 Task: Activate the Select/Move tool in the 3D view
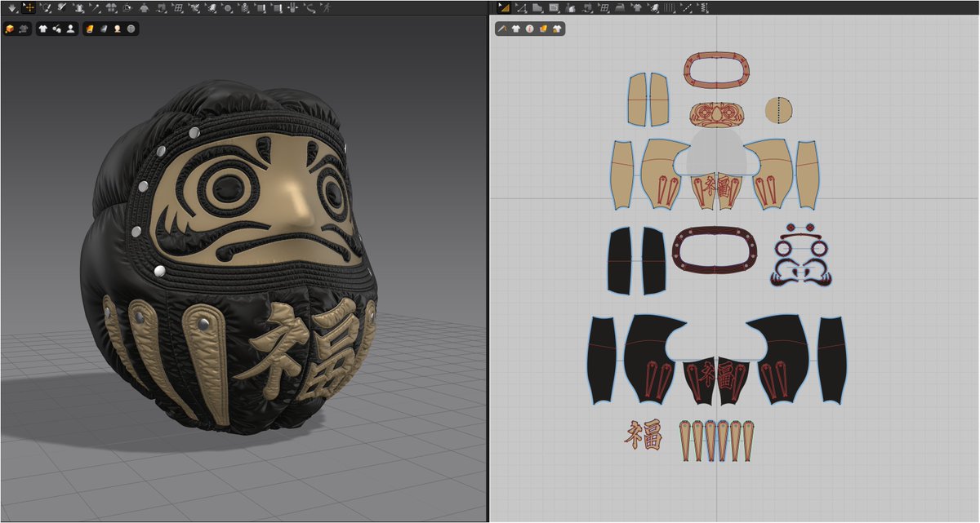[29, 8]
